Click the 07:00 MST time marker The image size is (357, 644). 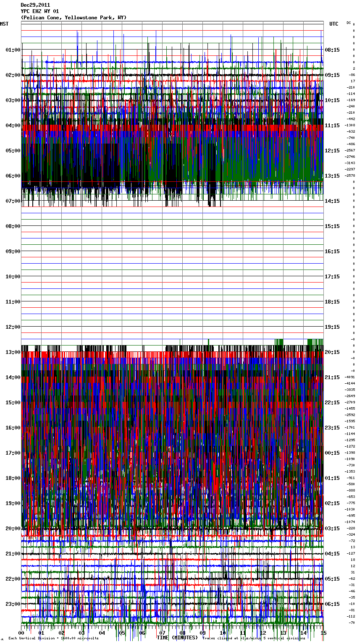[x=13, y=201]
